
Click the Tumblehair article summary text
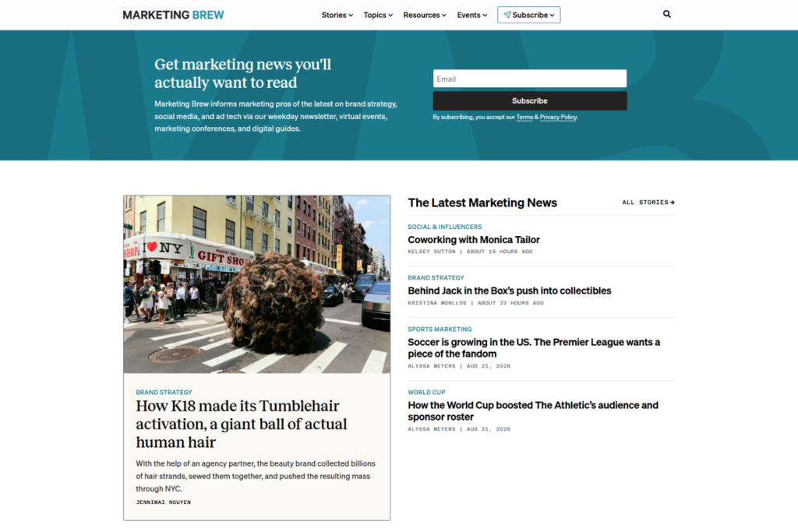click(x=256, y=476)
